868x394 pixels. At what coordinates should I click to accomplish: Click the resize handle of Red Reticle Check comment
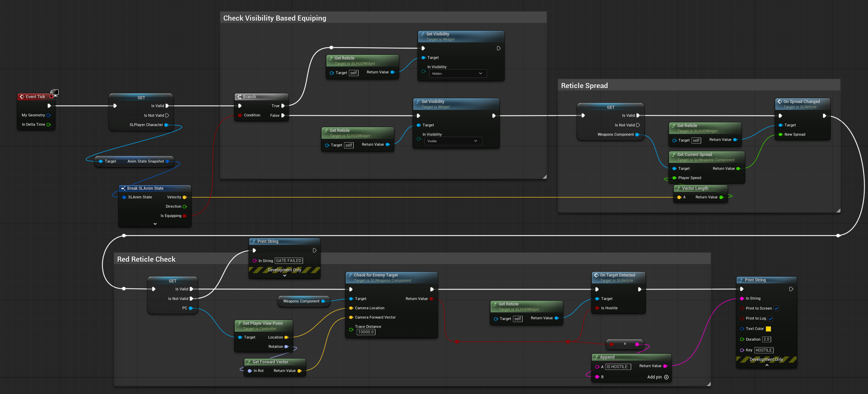click(x=709, y=384)
